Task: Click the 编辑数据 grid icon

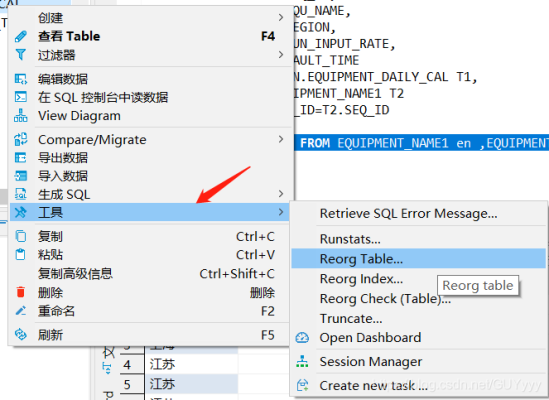Action: (21, 79)
